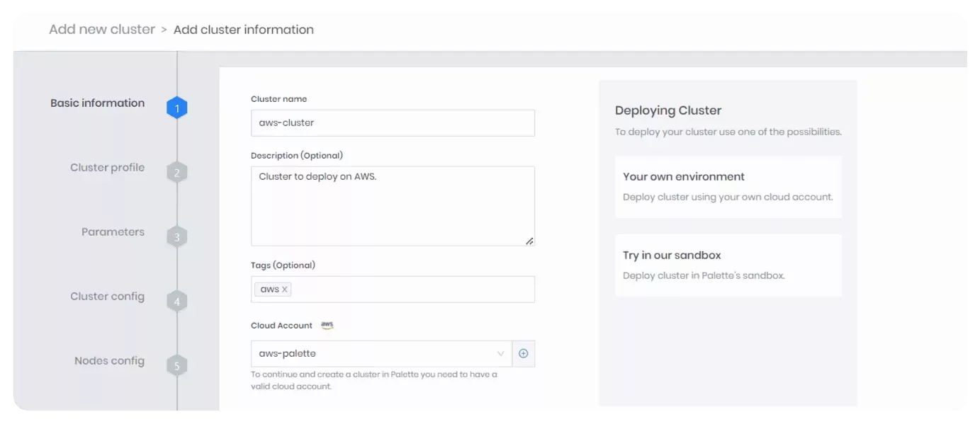Click the step 2 hexagon for Cluster profile
Image resolution: width=980 pixels, height=424 pixels.
[177, 173]
